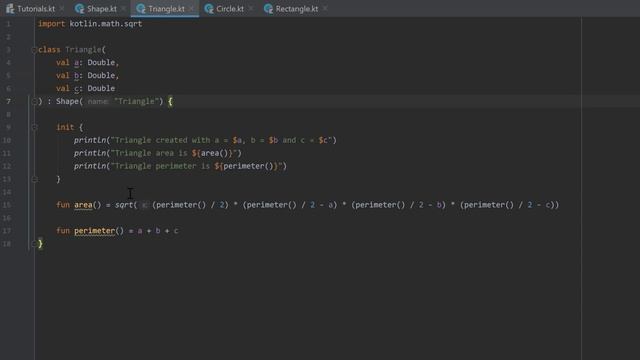Click the highlighted opening brace on line 7
This screenshot has height=360, width=640.
coord(170,101)
